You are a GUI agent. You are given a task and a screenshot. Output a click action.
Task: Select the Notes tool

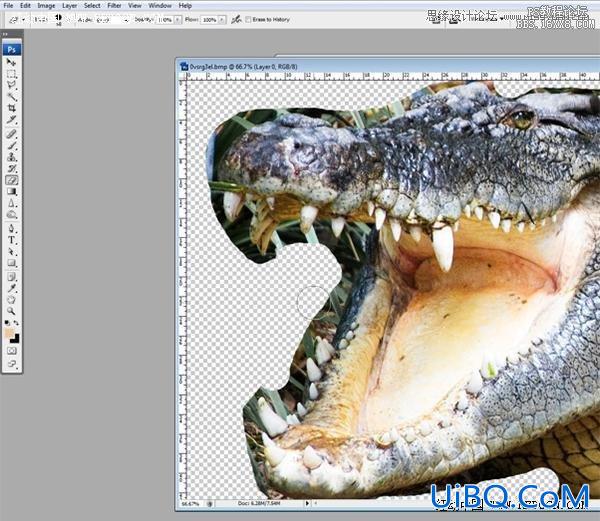[x=11, y=277]
